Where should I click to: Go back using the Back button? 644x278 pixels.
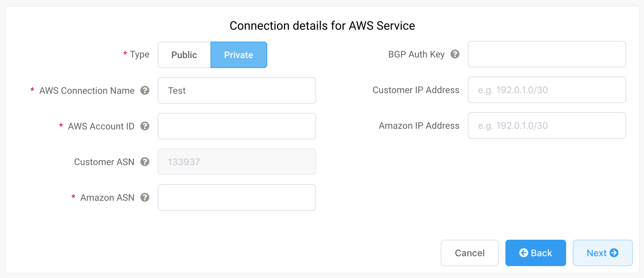535,253
